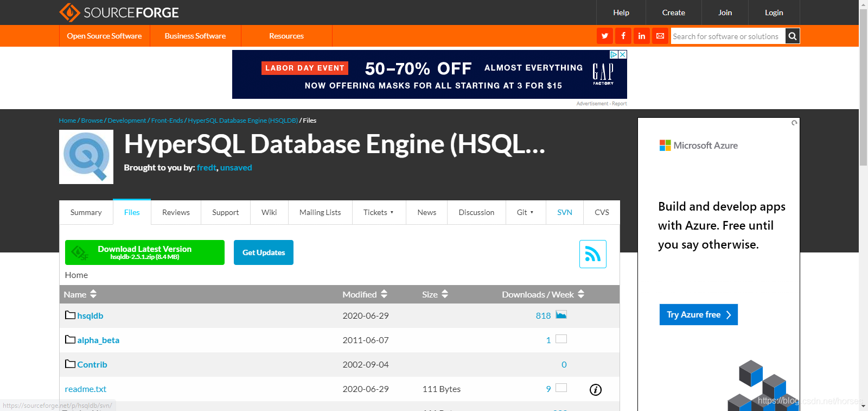Open alpha_beta downloads stats chart icon
868x411 pixels.
561,339
